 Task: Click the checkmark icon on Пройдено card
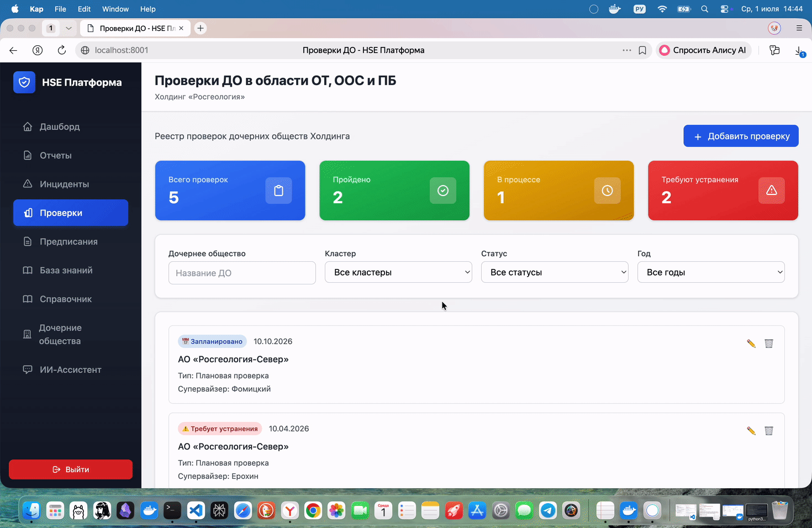coord(443,191)
